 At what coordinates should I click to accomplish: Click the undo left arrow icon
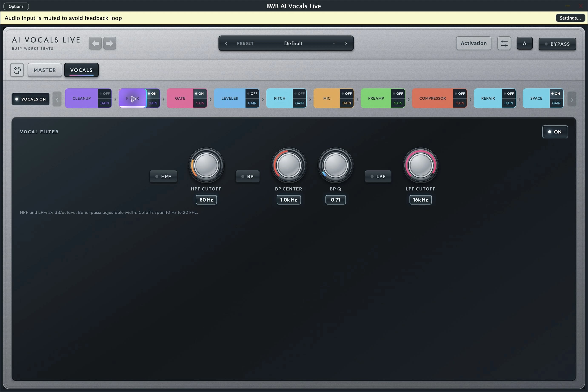[95, 43]
